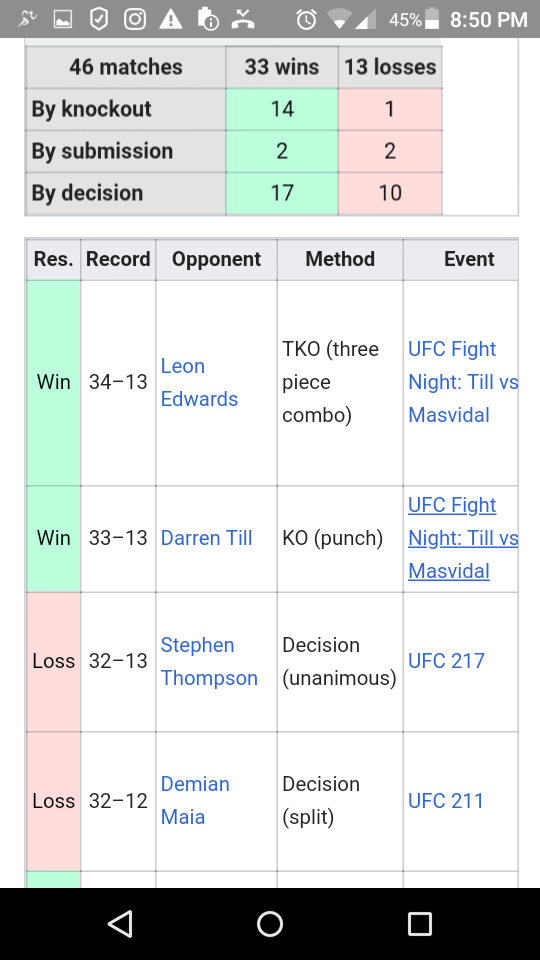This screenshot has height=960, width=540.
Task: Tap the Instagram notification icon in status bar
Action: (135, 20)
